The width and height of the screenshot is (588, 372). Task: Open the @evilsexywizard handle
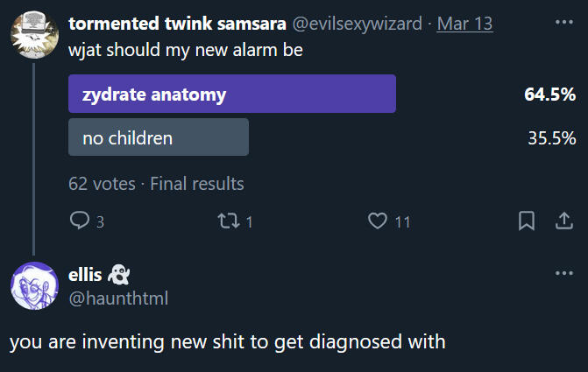pos(356,24)
